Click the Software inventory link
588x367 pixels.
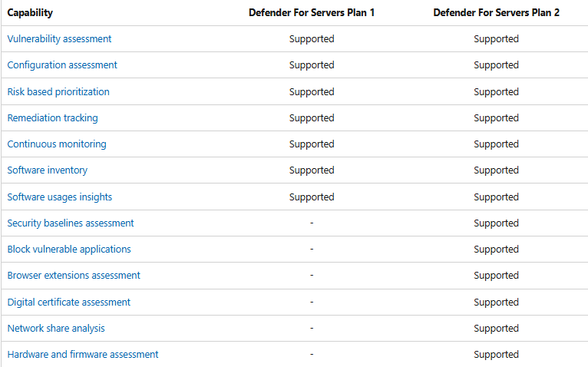click(48, 170)
